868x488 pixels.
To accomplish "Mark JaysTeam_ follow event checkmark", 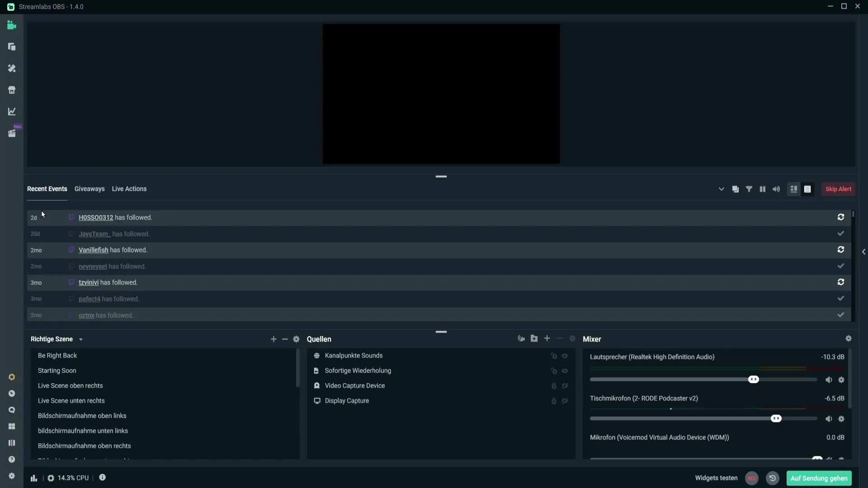I will [x=841, y=234].
